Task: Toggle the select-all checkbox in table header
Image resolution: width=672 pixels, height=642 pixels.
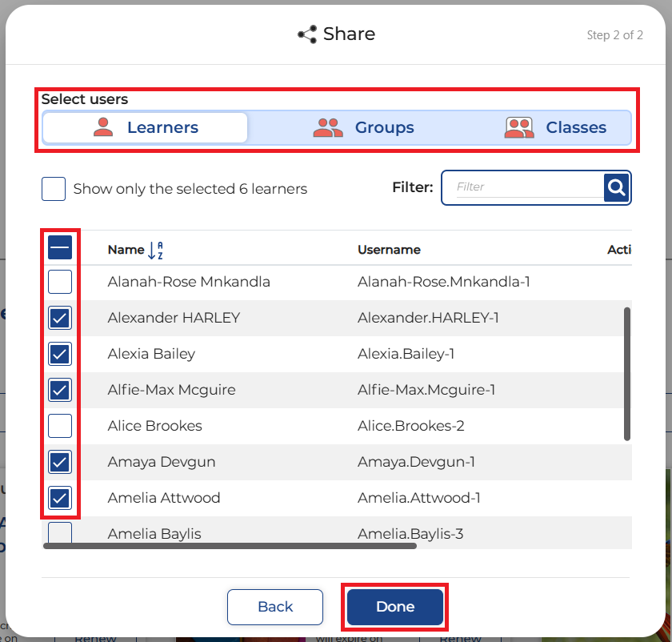Action: (60, 247)
